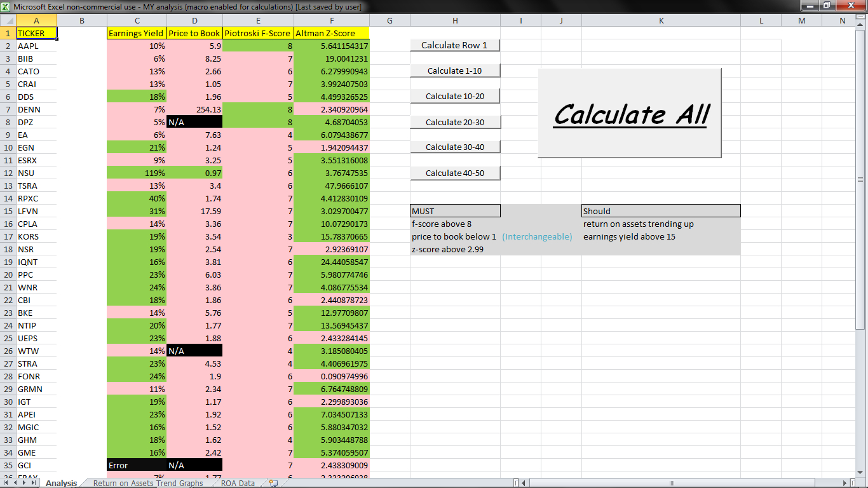Click the horizontal scrollbar left arrow
Screen dimensions: 868x488
click(x=522, y=483)
